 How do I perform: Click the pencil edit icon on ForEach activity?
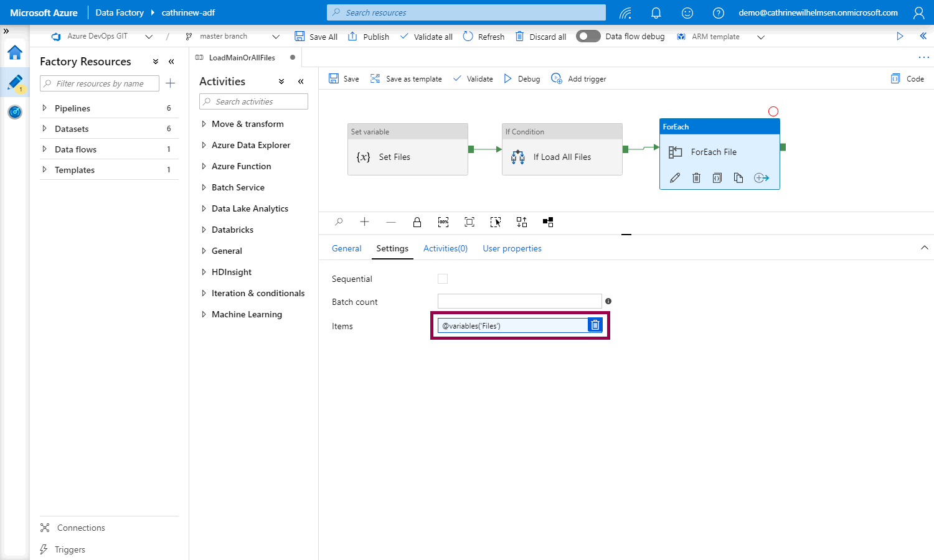[675, 178]
